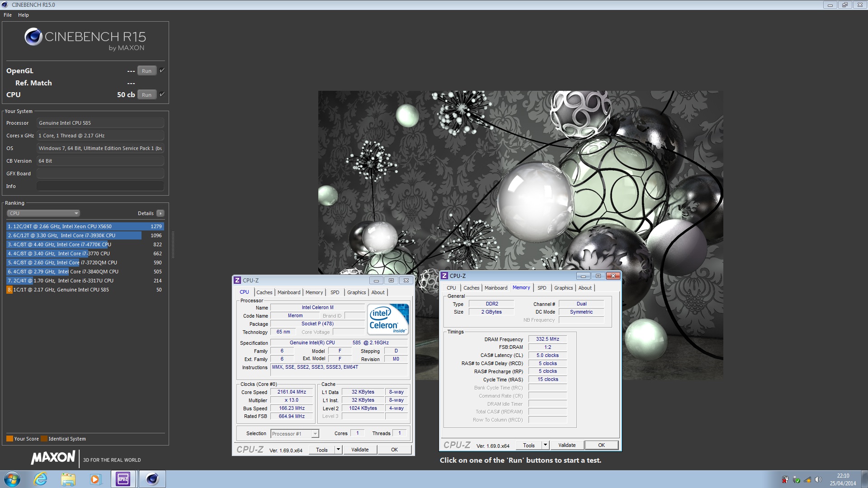The width and height of the screenshot is (868, 488).
Task: Open the taskbar clock and date
Action: point(843,479)
